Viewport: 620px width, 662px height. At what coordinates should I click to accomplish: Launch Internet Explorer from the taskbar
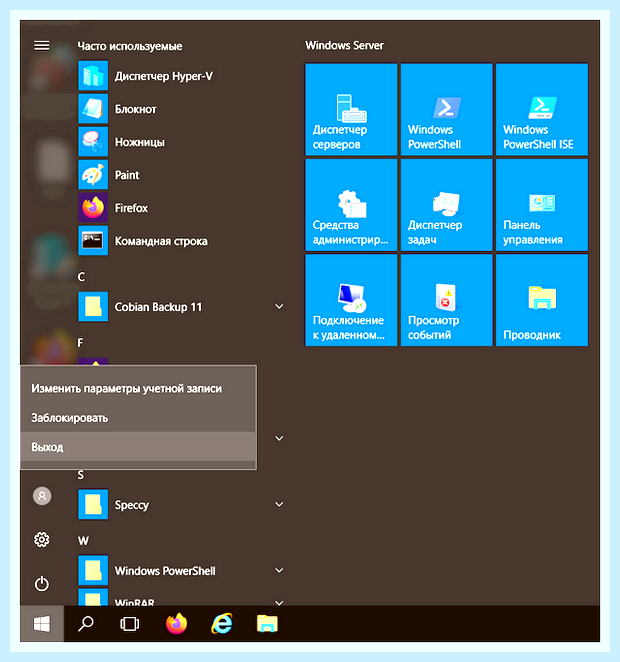pyautogui.click(x=222, y=624)
